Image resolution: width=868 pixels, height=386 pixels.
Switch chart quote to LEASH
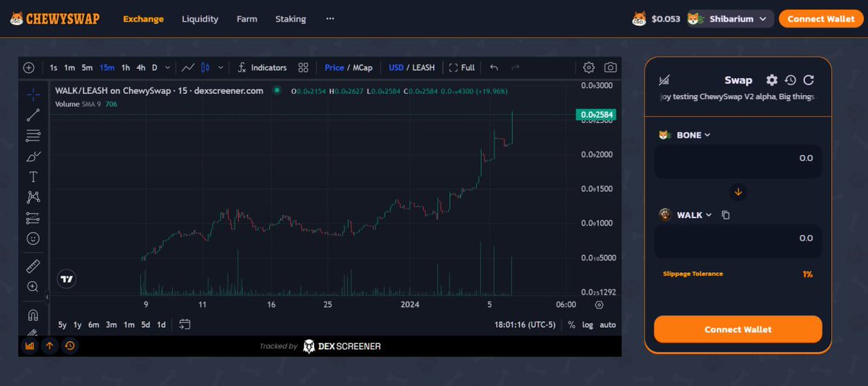point(423,67)
